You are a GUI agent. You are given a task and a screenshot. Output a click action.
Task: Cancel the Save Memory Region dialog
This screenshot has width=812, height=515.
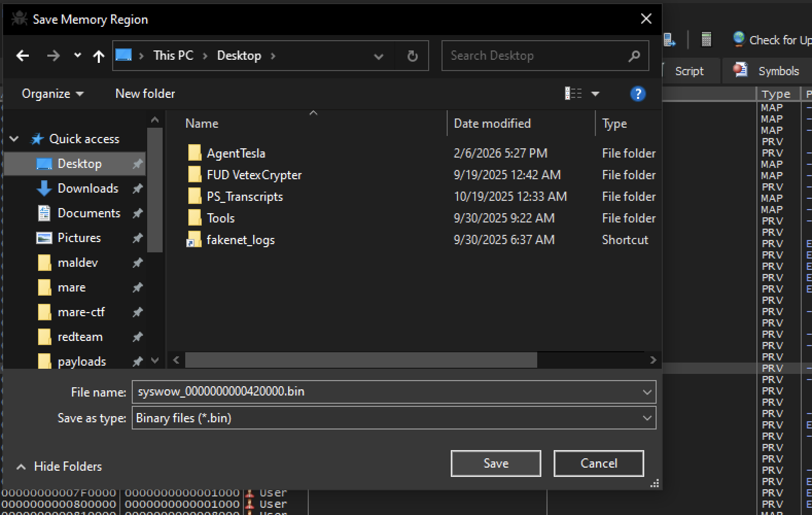point(598,463)
